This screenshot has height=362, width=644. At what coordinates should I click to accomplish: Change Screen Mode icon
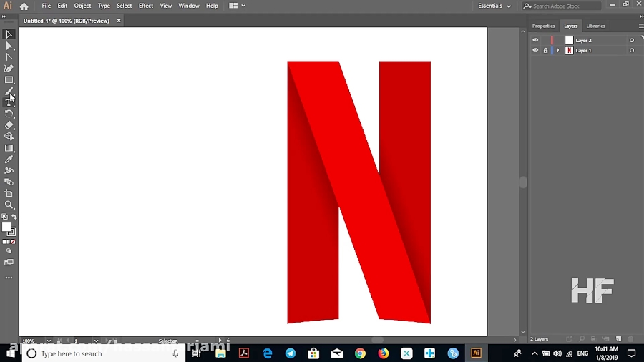point(9,263)
